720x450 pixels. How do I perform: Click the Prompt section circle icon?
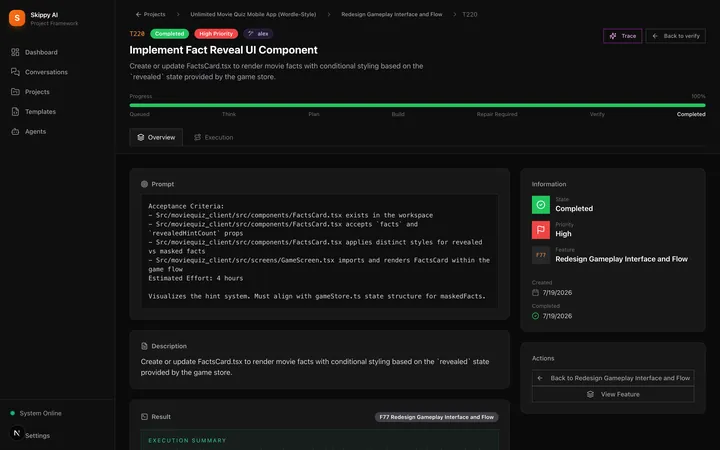[144, 184]
